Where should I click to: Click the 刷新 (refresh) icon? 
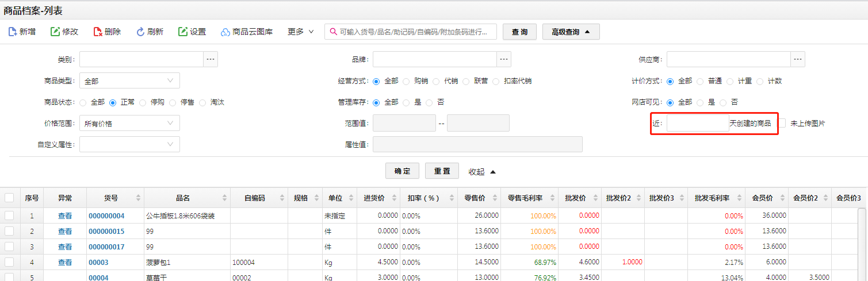[x=140, y=32]
